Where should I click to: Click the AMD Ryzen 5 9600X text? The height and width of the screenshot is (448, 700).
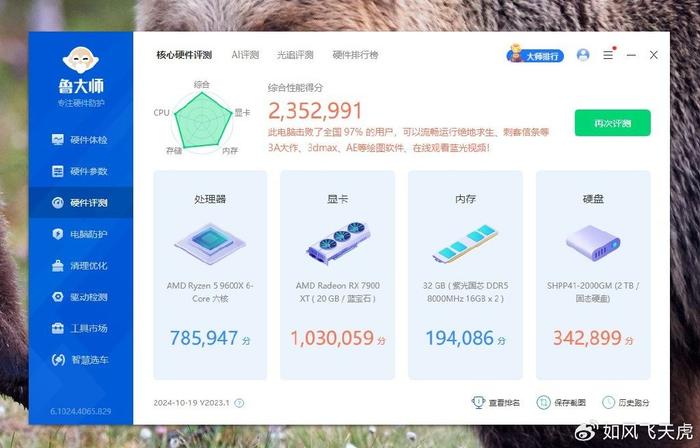tap(210, 292)
